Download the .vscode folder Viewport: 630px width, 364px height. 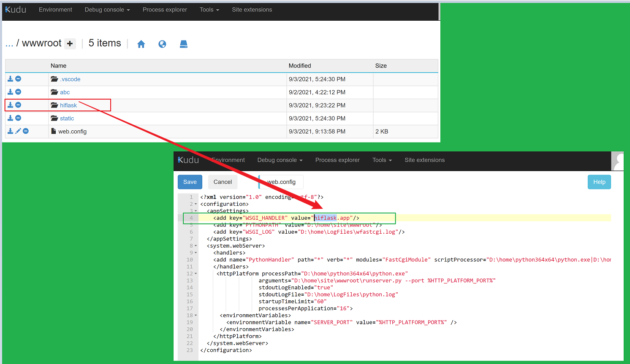11,79
